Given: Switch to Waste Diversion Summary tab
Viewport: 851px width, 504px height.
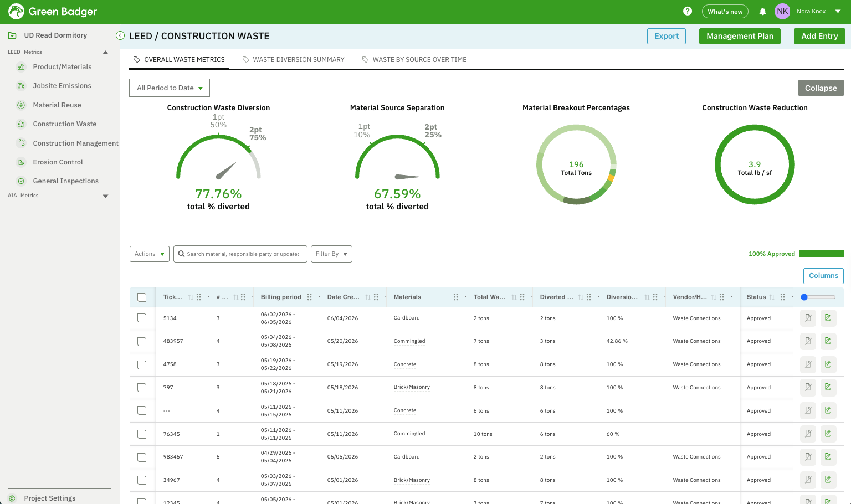Looking at the screenshot, I should pyautogui.click(x=294, y=60).
